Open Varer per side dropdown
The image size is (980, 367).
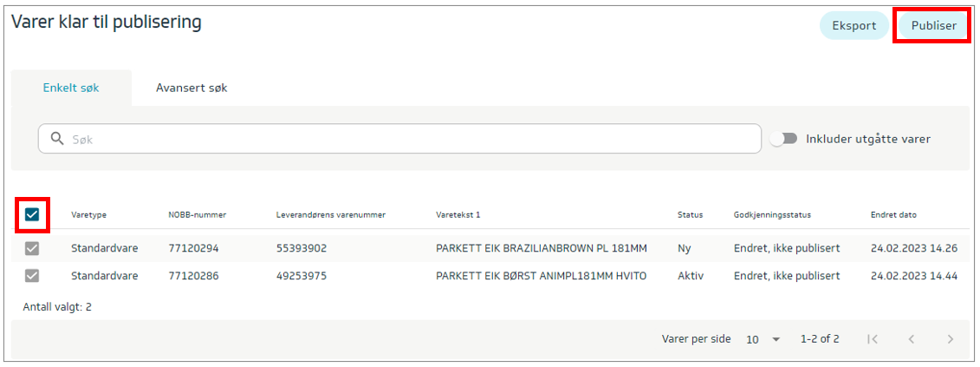(763, 339)
